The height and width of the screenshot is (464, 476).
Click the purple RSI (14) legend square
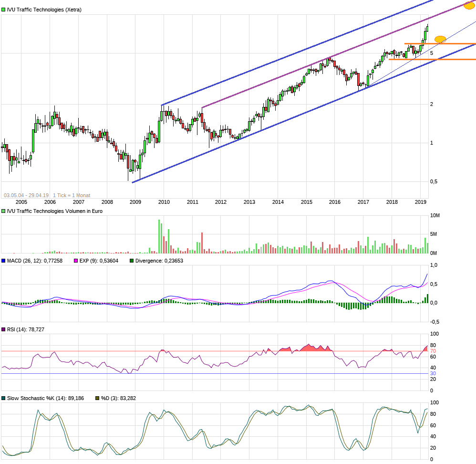click(4, 329)
